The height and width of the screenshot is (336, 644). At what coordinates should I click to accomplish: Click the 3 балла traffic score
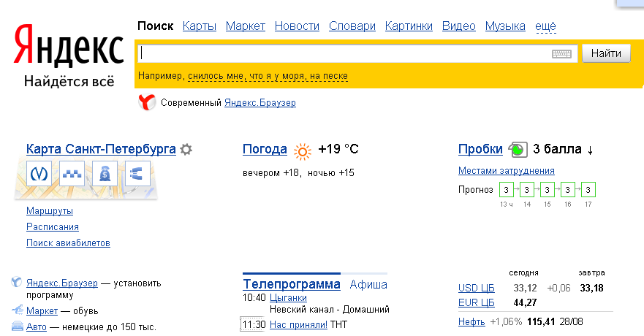coord(557,149)
